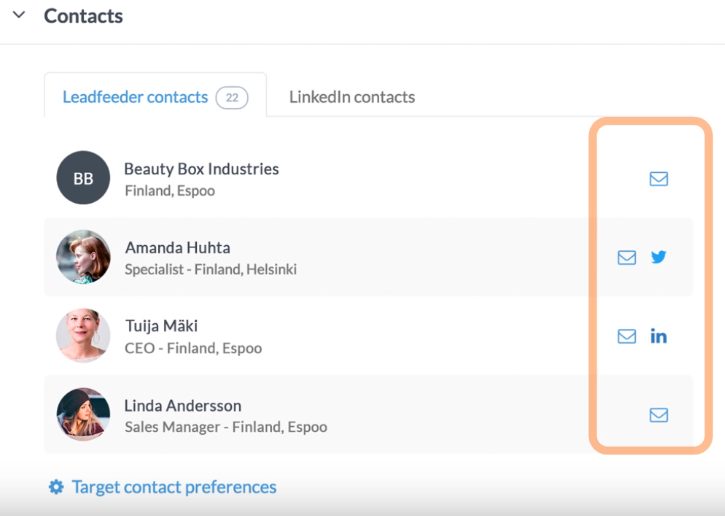Click the 22 contacts count badge

(x=232, y=98)
